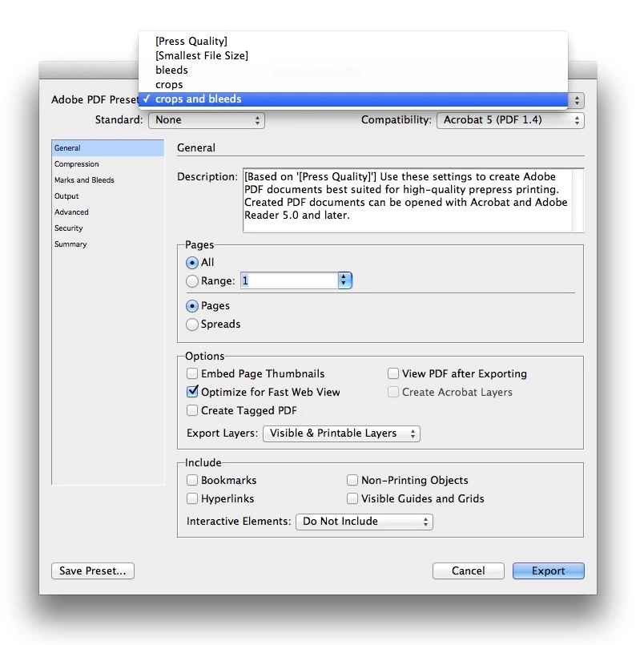Open the Range field dropdown arrows
The image size is (644, 645).
pos(344,280)
